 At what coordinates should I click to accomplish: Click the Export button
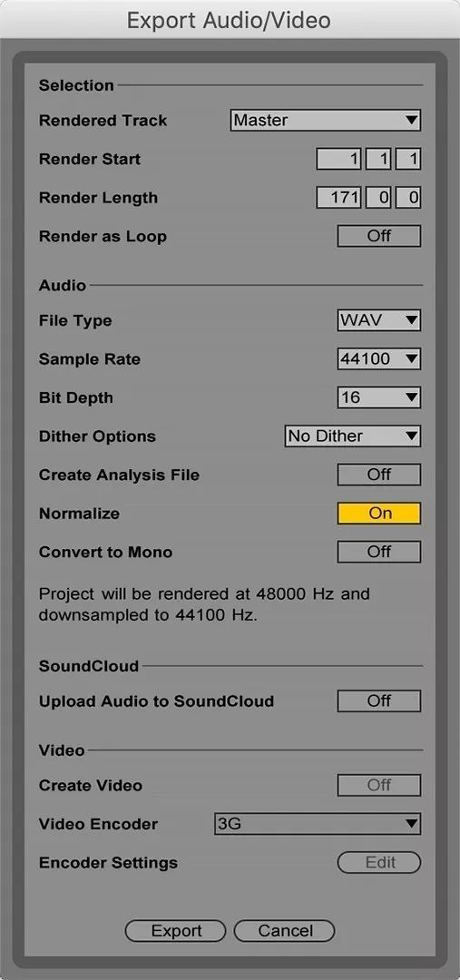coord(176,931)
